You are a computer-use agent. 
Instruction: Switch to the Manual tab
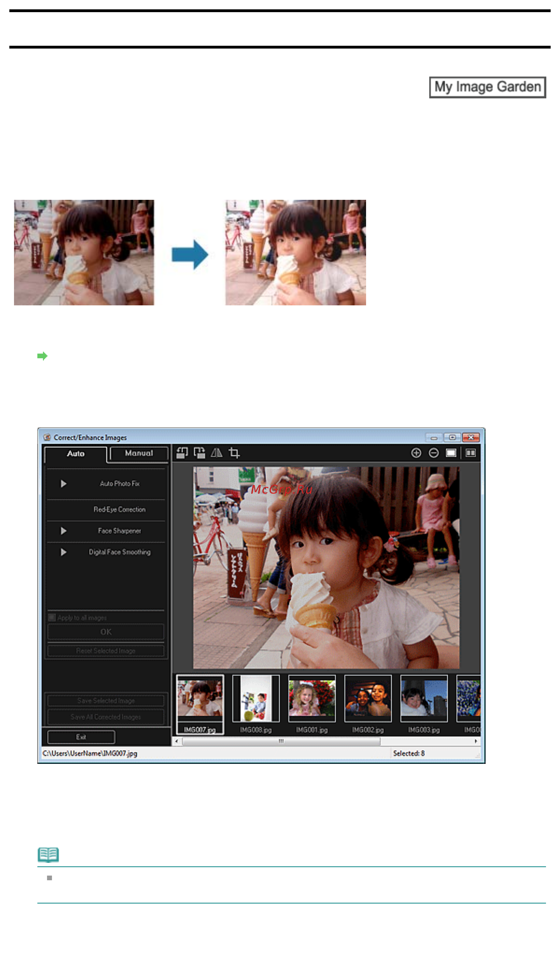pyautogui.click(x=139, y=454)
